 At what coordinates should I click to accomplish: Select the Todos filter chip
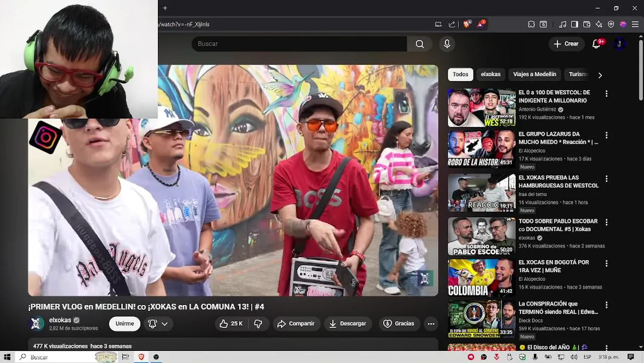pyautogui.click(x=460, y=75)
